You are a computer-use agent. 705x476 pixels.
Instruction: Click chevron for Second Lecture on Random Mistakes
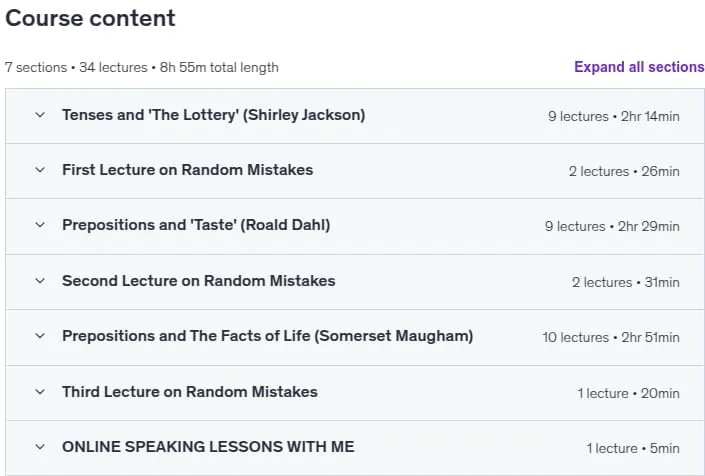tap(40, 281)
